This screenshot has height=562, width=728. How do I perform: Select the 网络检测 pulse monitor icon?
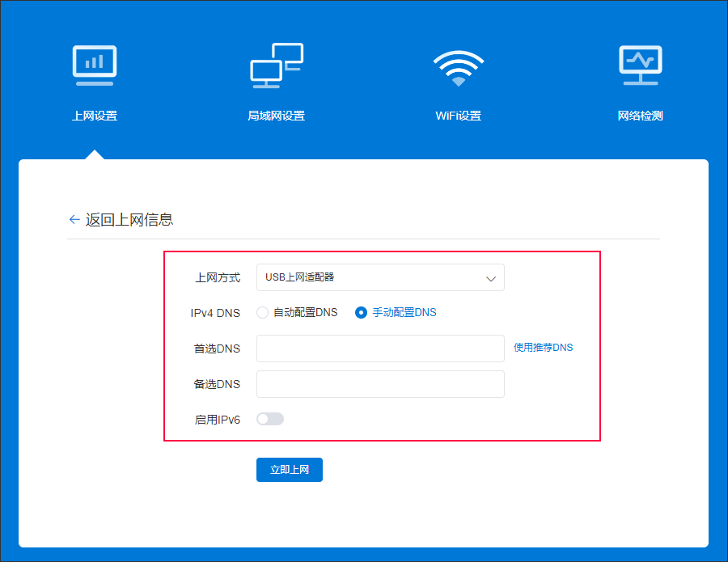tap(640, 65)
